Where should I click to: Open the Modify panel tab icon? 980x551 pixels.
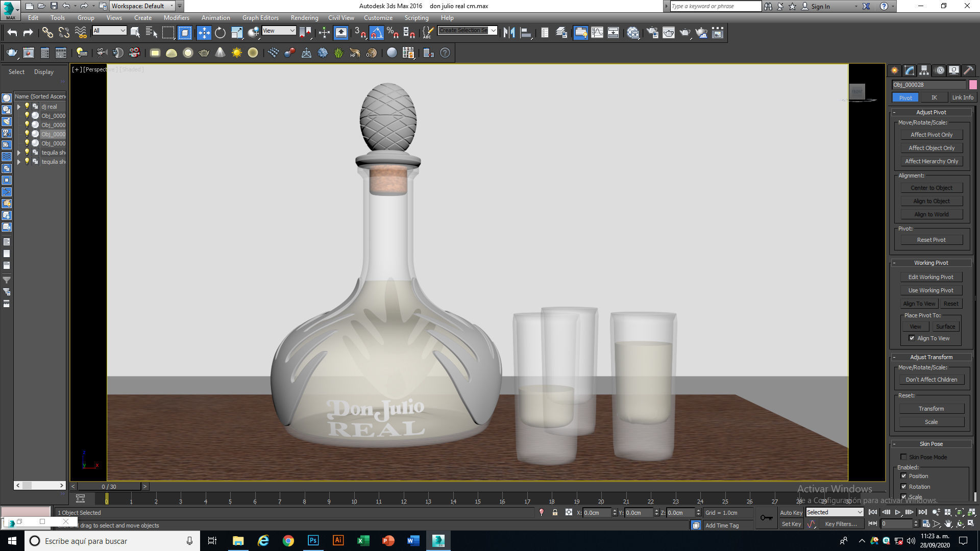pyautogui.click(x=909, y=70)
